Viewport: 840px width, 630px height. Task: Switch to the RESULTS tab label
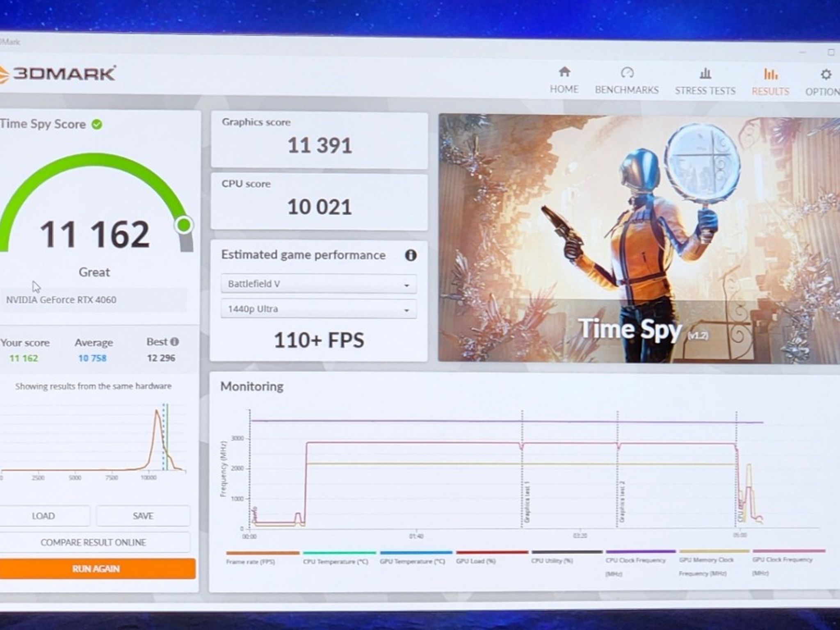coord(771,91)
